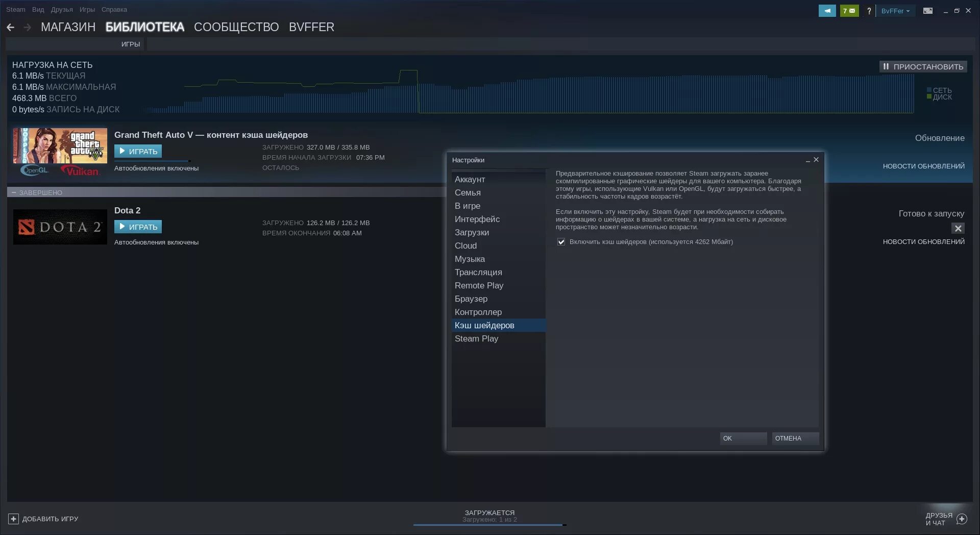Go forward with the right arrow

(28, 27)
